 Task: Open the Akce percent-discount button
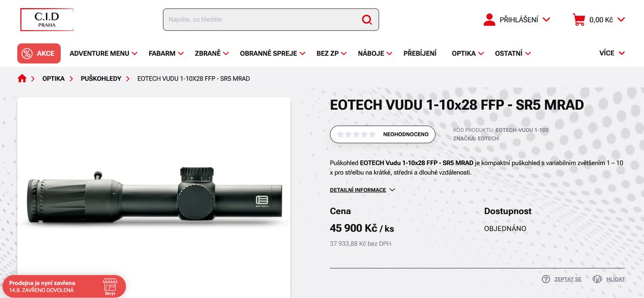[39, 53]
